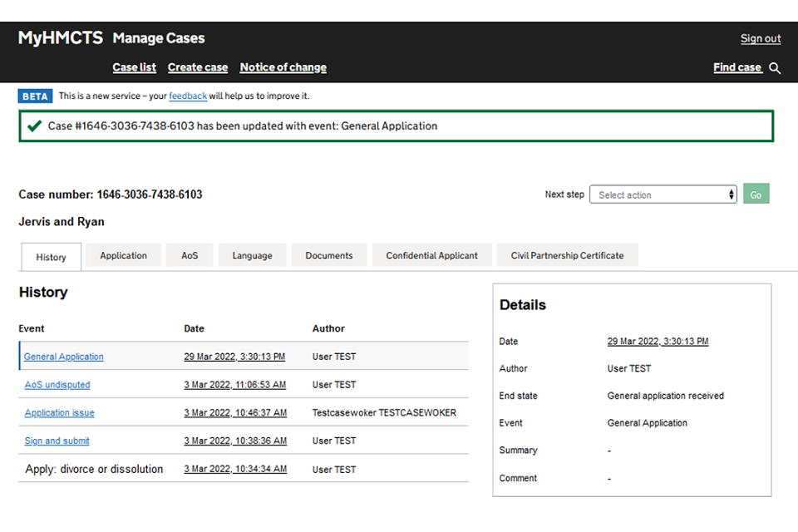Image resolution: width=798 pixels, height=532 pixels.
Task: Open the feedback link in beta banner
Action: tap(188, 96)
